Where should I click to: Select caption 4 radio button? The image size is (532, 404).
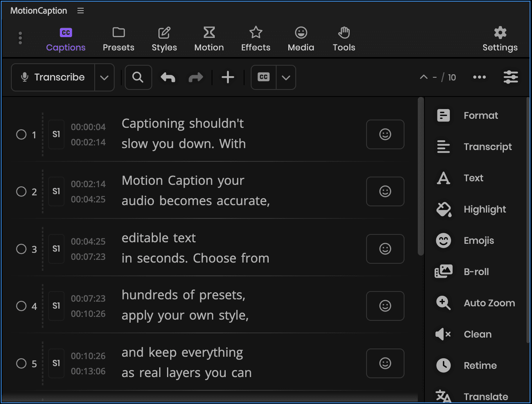point(21,306)
